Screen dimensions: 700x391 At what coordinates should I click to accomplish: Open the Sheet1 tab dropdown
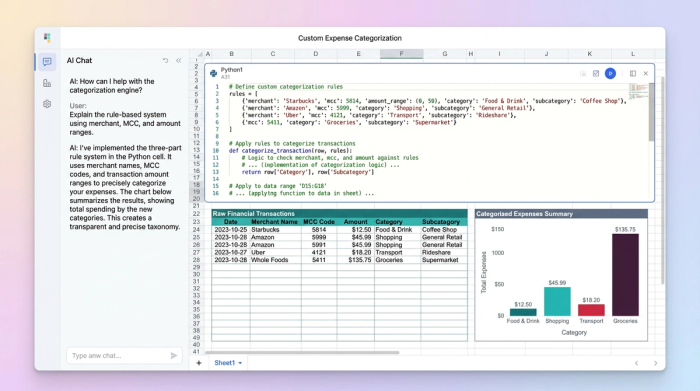tap(240, 363)
